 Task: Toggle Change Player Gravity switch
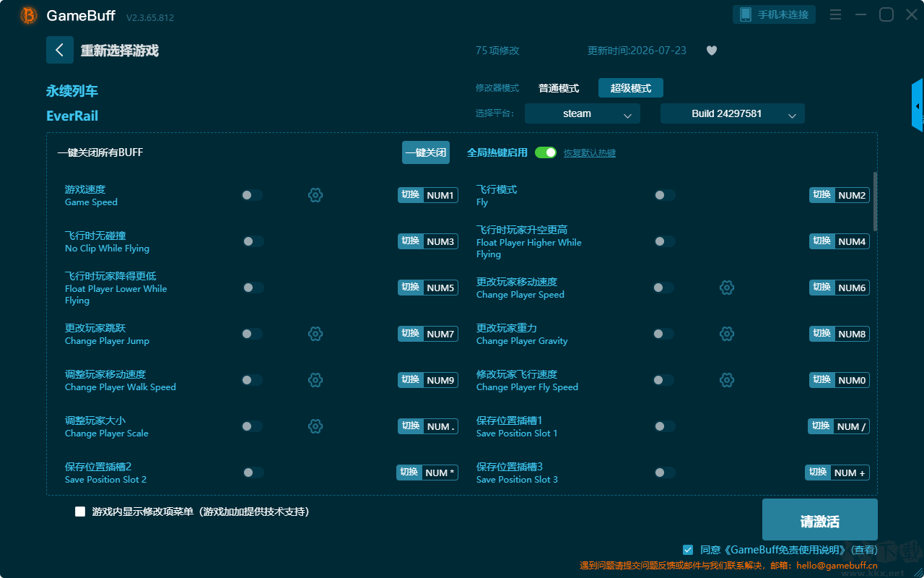pyautogui.click(x=663, y=334)
